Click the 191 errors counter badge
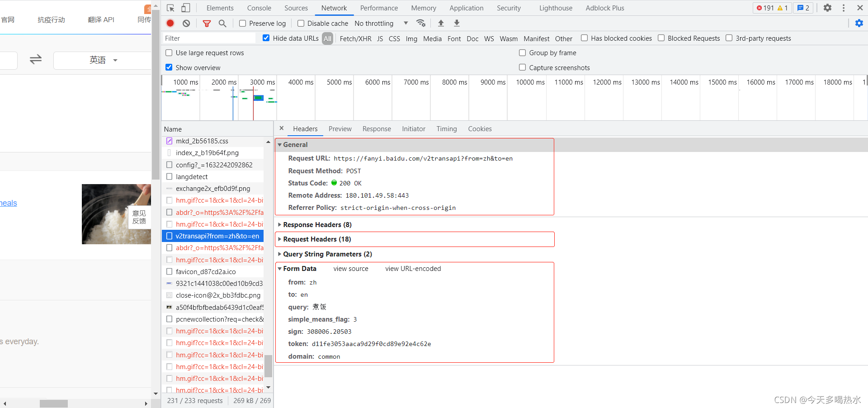868x408 pixels. 772,8
